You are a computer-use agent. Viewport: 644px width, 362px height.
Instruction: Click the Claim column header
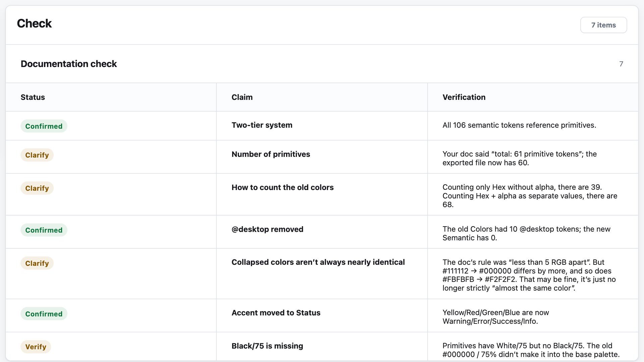click(242, 97)
